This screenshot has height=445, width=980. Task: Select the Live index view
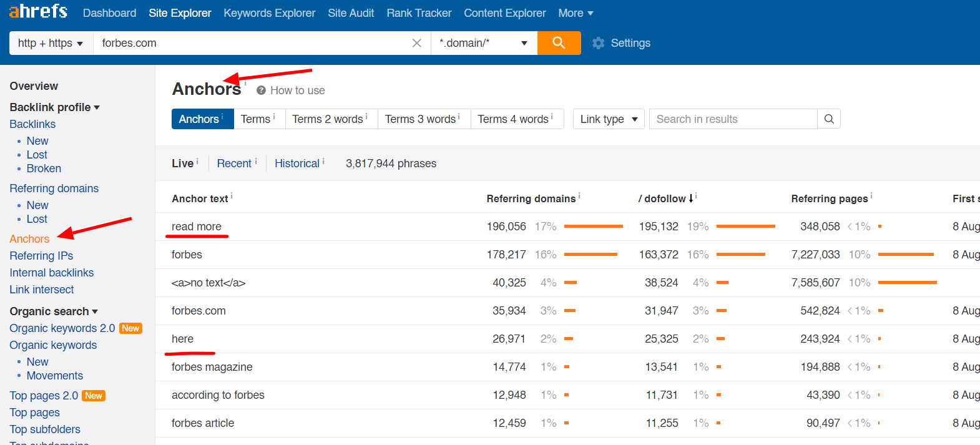pyautogui.click(x=182, y=164)
